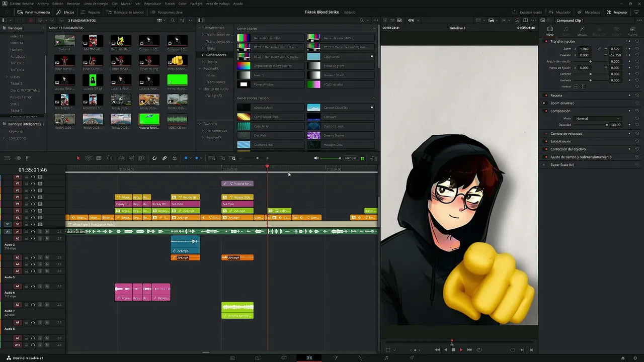Open Inspector three-dot options menu
The image size is (644, 362).
pyautogui.click(x=638, y=21)
